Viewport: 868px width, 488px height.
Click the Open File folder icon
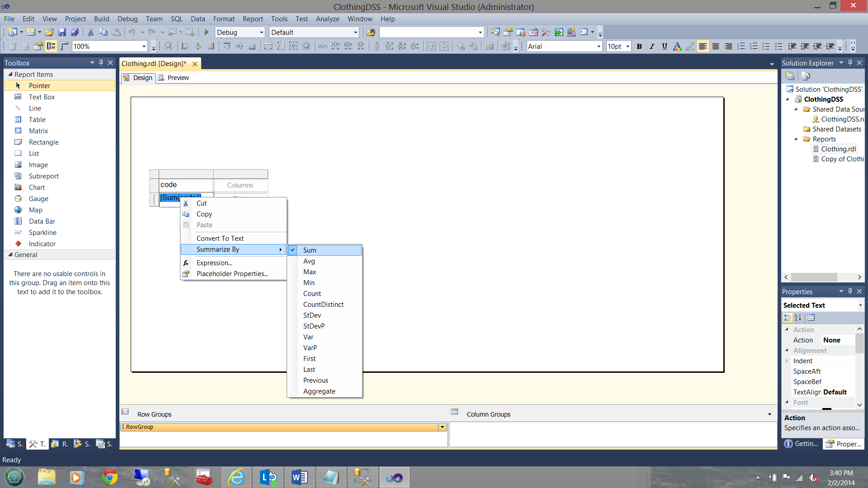tap(49, 32)
